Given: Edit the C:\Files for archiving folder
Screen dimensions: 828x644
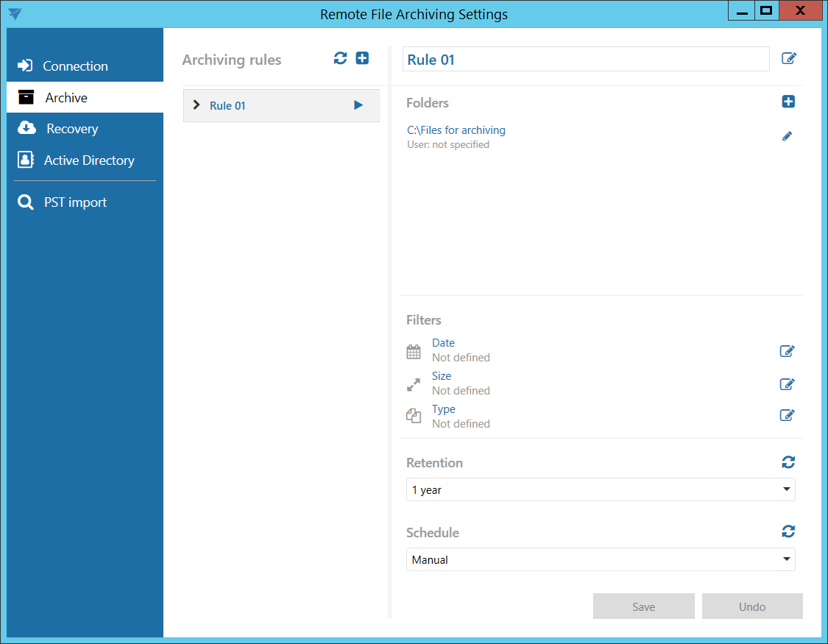Looking at the screenshot, I should click(787, 136).
